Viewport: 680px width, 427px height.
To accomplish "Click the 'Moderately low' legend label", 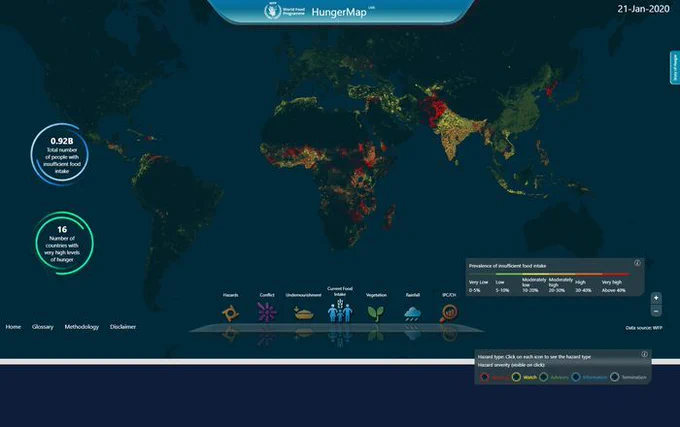I will pyautogui.click(x=534, y=282).
